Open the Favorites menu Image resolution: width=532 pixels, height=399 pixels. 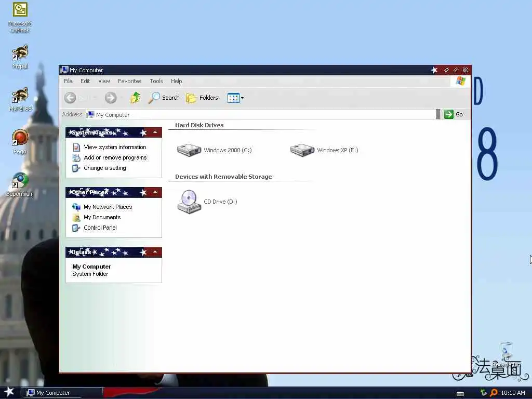point(129,81)
